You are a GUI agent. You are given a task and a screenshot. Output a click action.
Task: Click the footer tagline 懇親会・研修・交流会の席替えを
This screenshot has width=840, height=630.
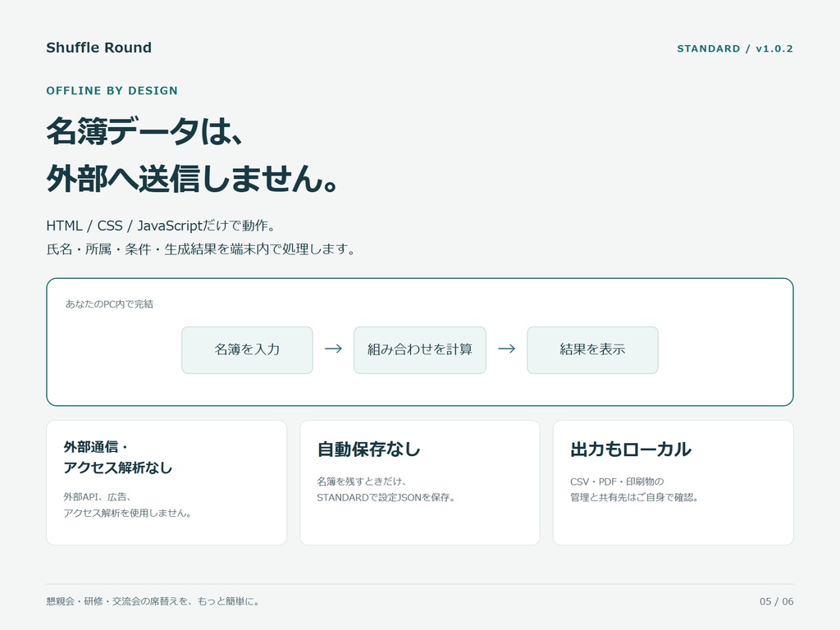click(153, 601)
